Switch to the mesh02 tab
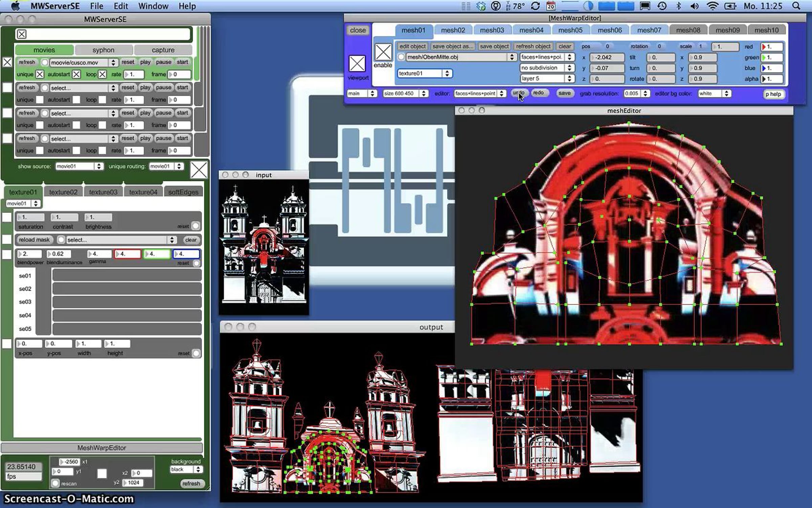This screenshot has height=508, width=812. tap(453, 30)
